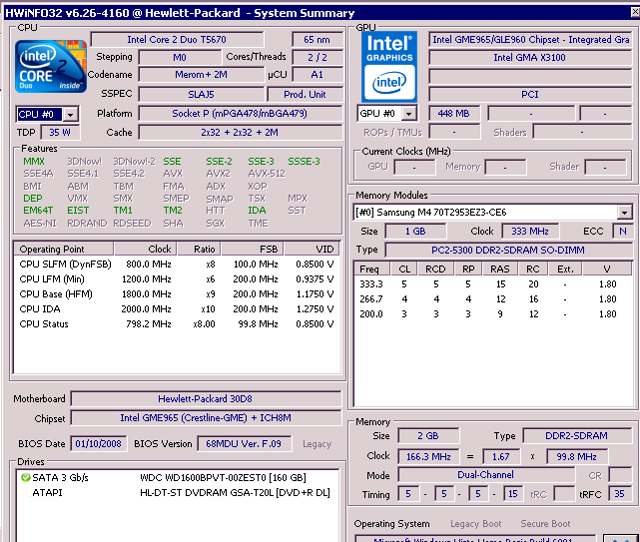Select the CPU Base (HFM) row
This screenshot has height=542, width=640.
177,294
